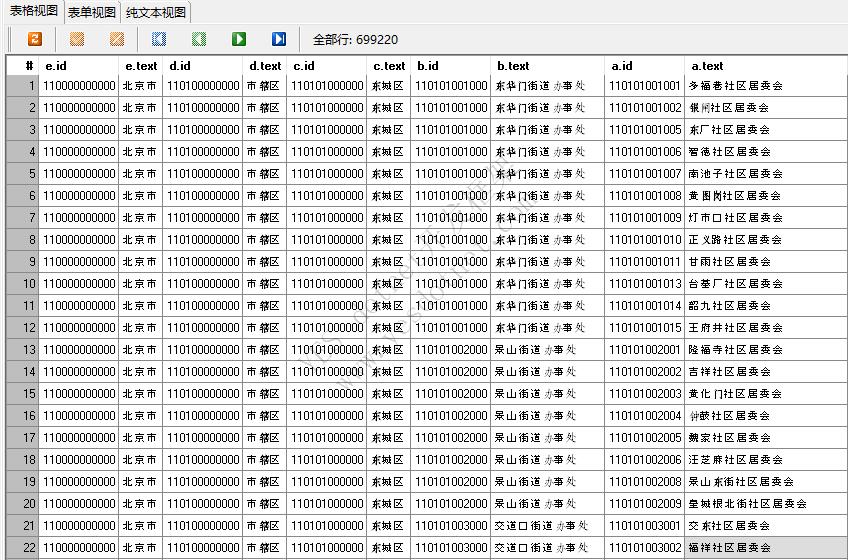Screen dimensions: 848x560
Task: Click a.id cell 110101002001
Action: [645, 350]
